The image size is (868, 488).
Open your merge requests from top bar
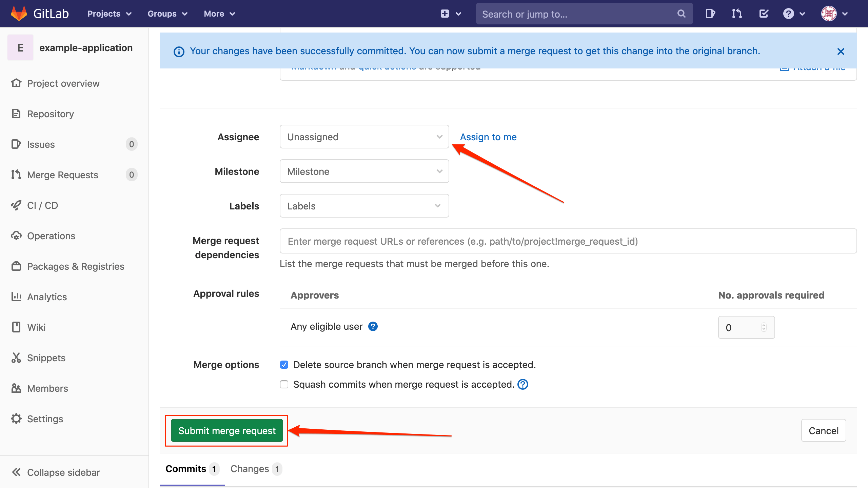[x=736, y=14]
